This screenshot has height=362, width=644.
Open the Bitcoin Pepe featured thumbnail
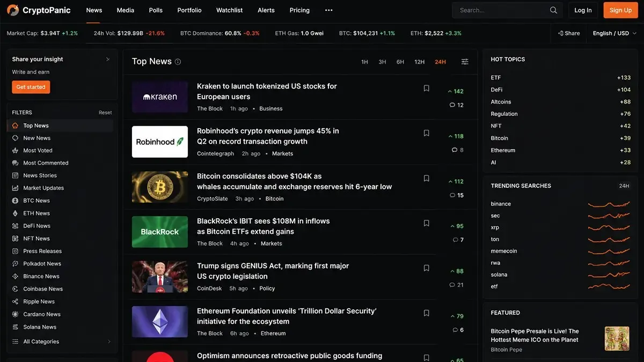[x=617, y=338]
